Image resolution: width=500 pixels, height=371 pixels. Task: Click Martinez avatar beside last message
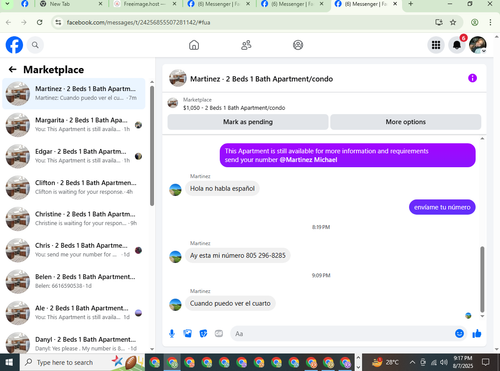point(175,304)
